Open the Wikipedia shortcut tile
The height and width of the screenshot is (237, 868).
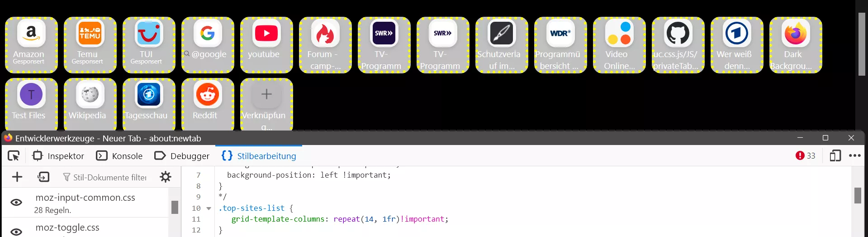coord(90,104)
